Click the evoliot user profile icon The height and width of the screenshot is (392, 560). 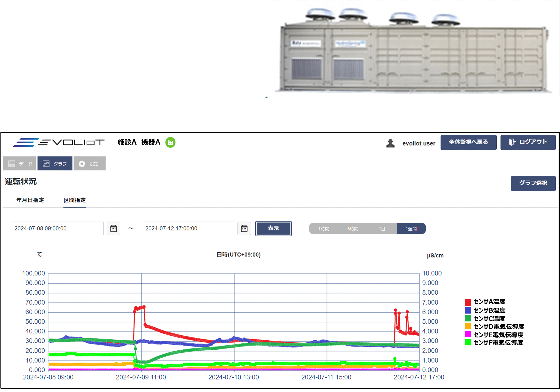(390, 143)
